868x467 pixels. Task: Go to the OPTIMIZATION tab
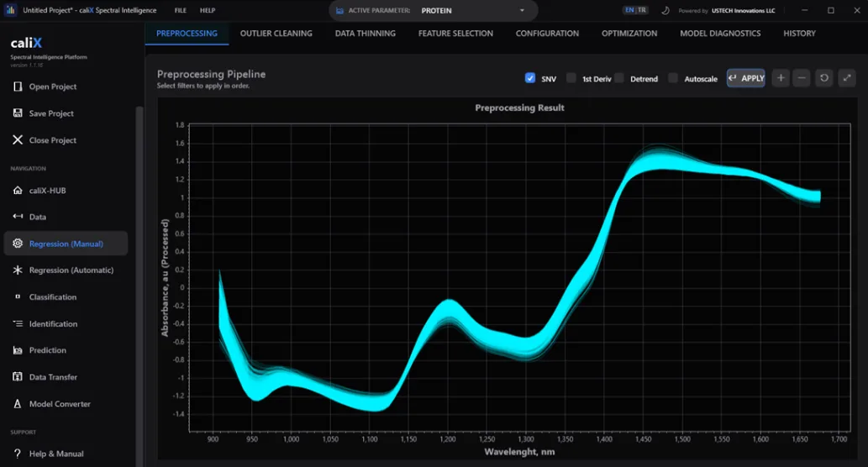(x=629, y=34)
